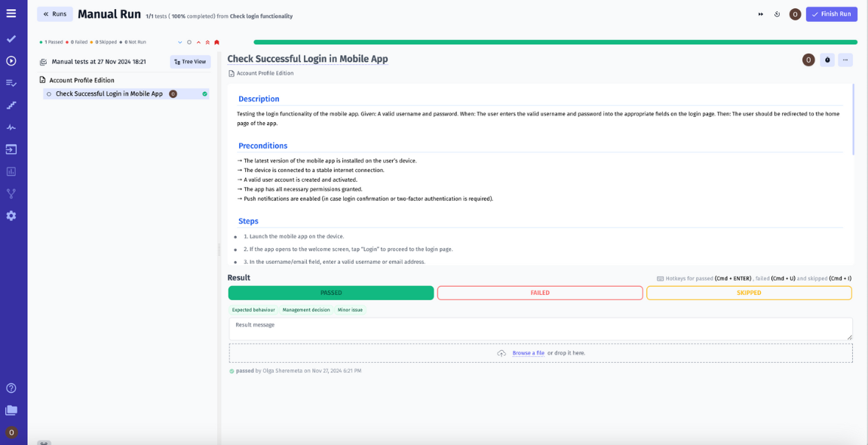Open the fast-forward icon near Finish Run
The image size is (868, 445).
(760, 14)
